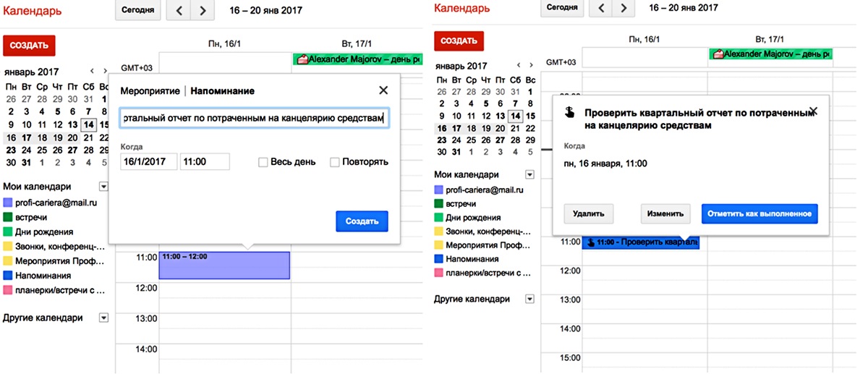Screen dimensions: 868x374
Task: Click the pink планерки/встречи swatch in right screenshot
Action: [x=438, y=273]
